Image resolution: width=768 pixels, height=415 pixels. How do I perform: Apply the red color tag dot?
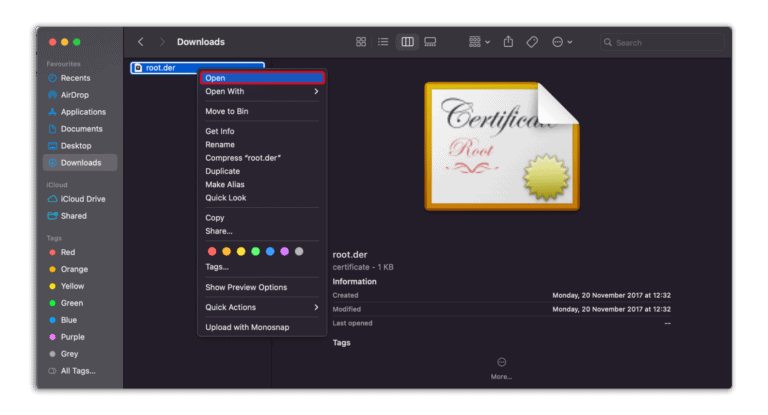(211, 251)
